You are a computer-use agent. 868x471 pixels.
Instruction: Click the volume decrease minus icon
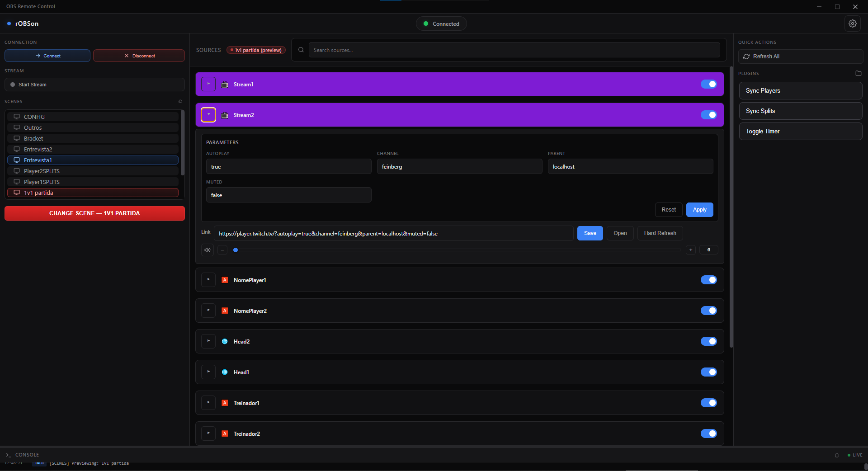(x=222, y=250)
